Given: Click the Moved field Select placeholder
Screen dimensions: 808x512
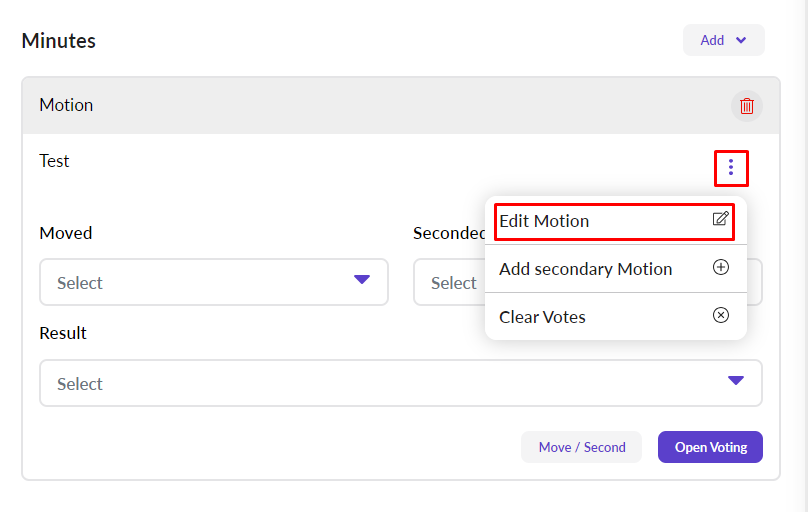Looking at the screenshot, I should click(x=80, y=283).
